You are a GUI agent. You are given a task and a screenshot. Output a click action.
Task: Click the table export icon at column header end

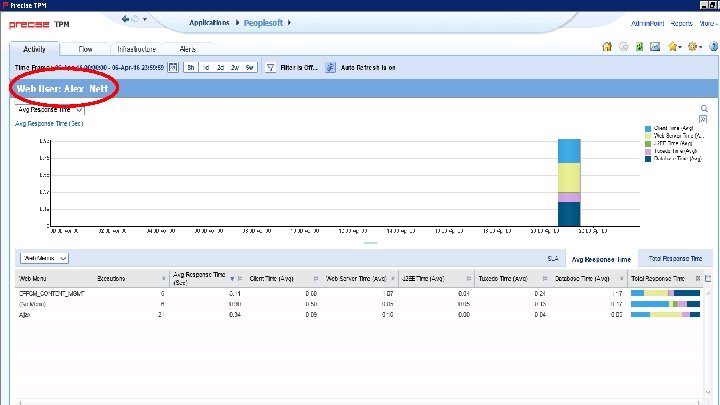tap(708, 278)
